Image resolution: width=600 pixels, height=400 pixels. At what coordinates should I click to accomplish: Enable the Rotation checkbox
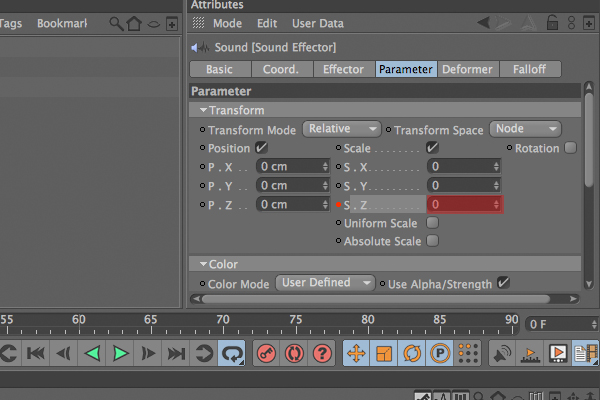(570, 148)
